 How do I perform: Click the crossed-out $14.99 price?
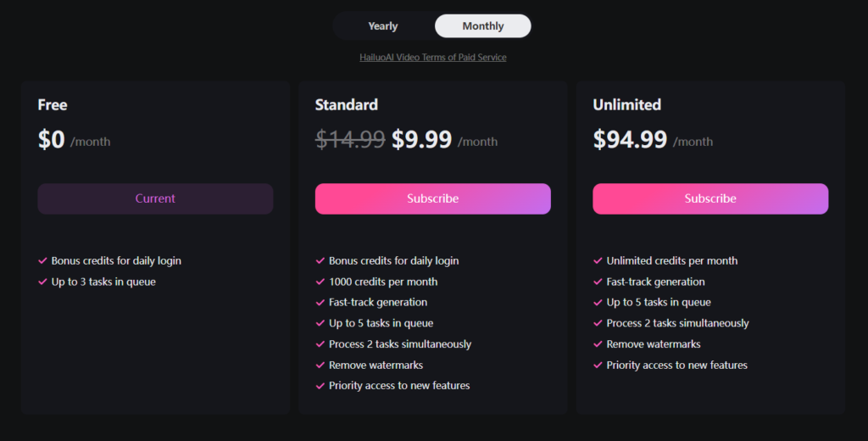point(350,139)
